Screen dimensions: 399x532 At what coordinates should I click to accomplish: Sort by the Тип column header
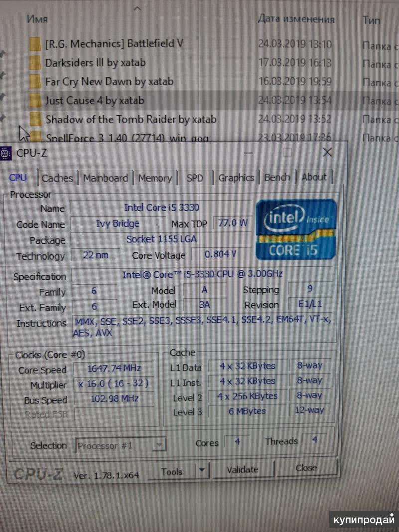pyautogui.click(x=371, y=20)
